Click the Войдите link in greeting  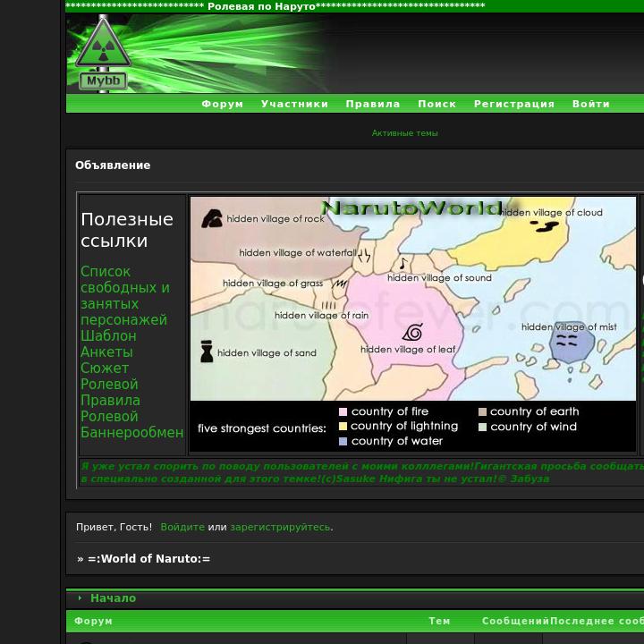(x=182, y=527)
